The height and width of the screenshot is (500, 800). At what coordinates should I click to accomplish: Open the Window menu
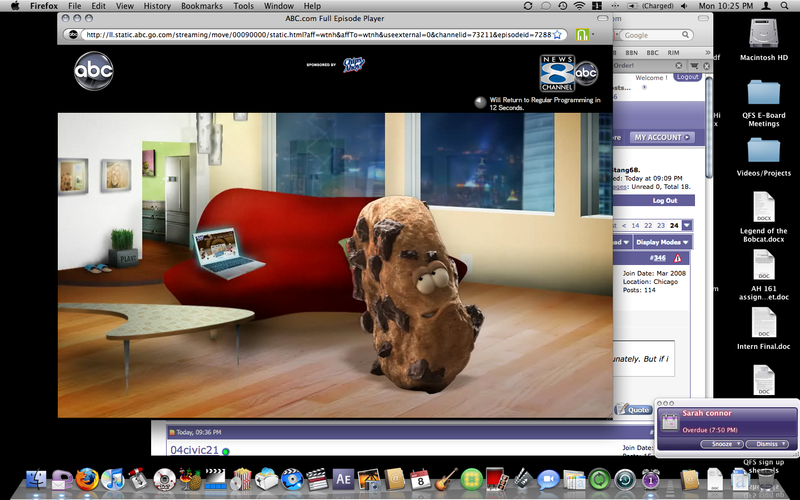[279, 6]
